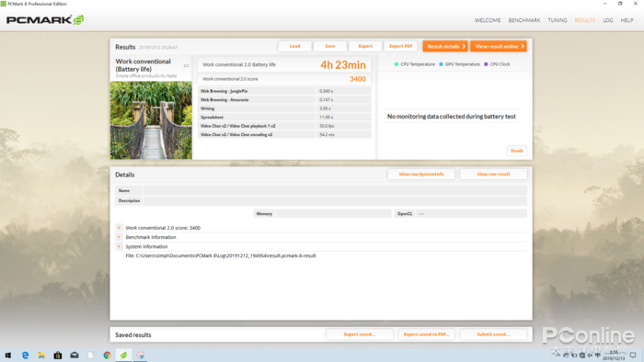
Task: Select the Spreadsheet result row
Action: click(284, 118)
